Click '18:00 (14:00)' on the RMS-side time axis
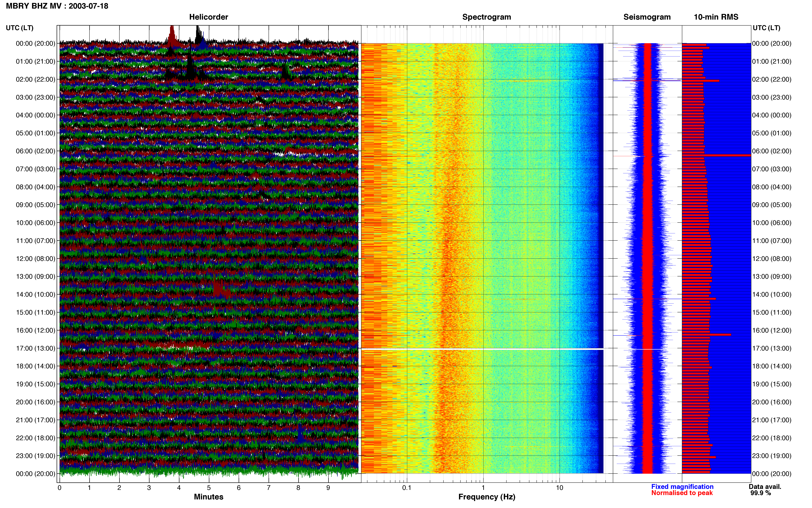Viewport: 812px width, 508px height. click(772, 366)
